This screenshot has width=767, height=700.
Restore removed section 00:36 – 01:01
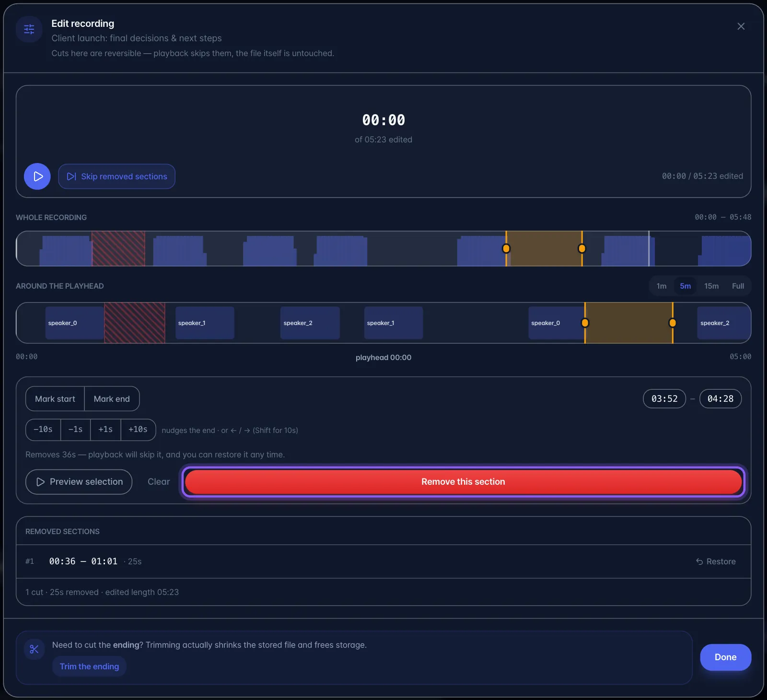pos(716,561)
